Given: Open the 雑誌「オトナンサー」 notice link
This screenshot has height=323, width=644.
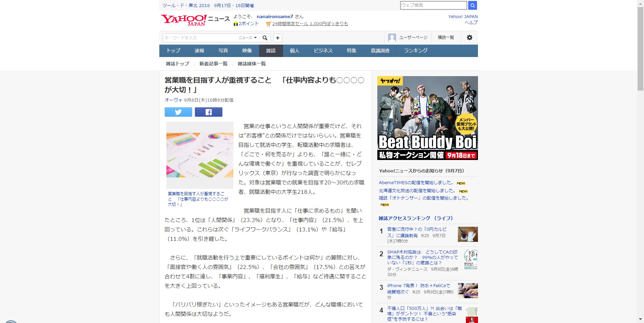Looking at the screenshot, I should [424, 198].
